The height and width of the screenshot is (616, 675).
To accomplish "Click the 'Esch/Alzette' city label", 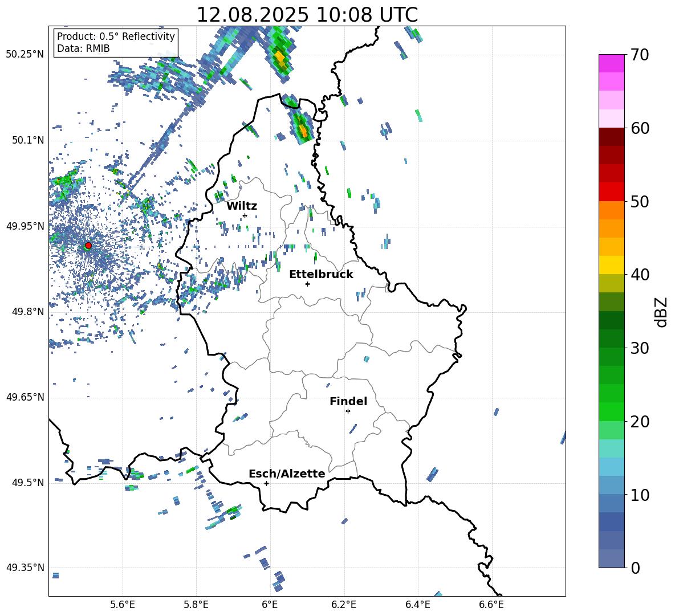I will (x=287, y=474).
